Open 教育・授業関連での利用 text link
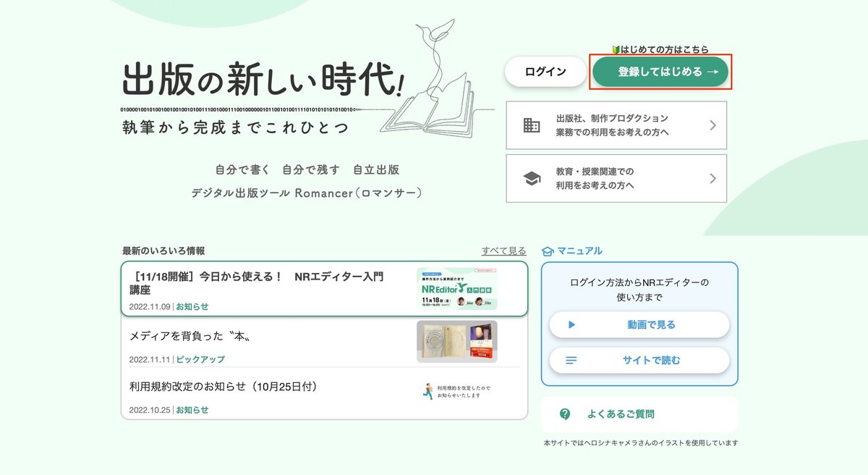Viewport: 868px width, 475px height. tap(595, 178)
